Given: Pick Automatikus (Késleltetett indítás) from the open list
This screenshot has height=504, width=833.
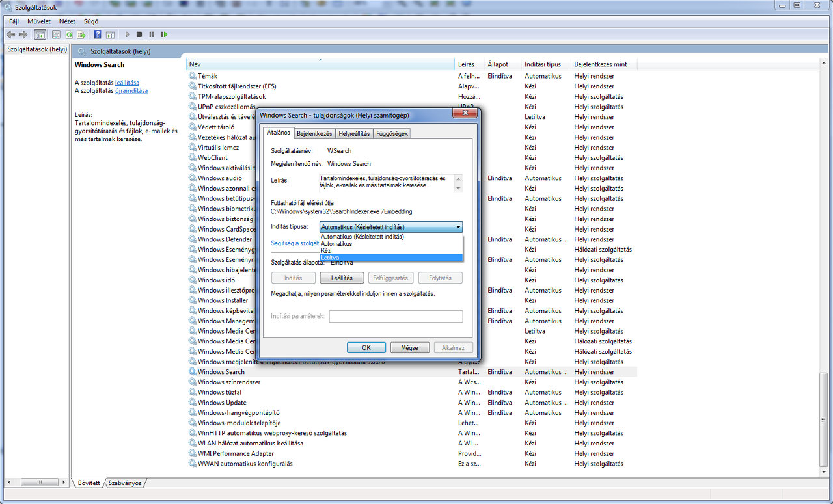Looking at the screenshot, I should (x=391, y=237).
